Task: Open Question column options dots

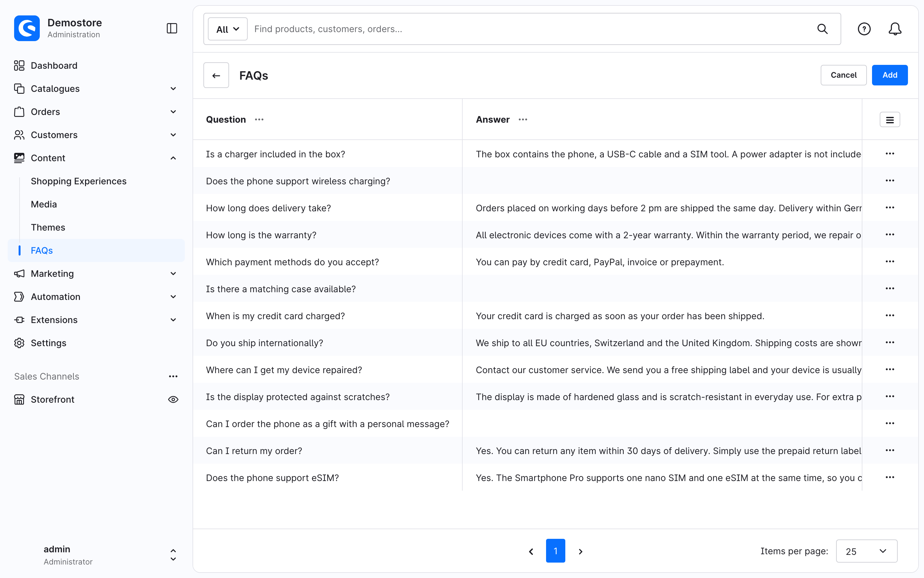Action: (259, 120)
